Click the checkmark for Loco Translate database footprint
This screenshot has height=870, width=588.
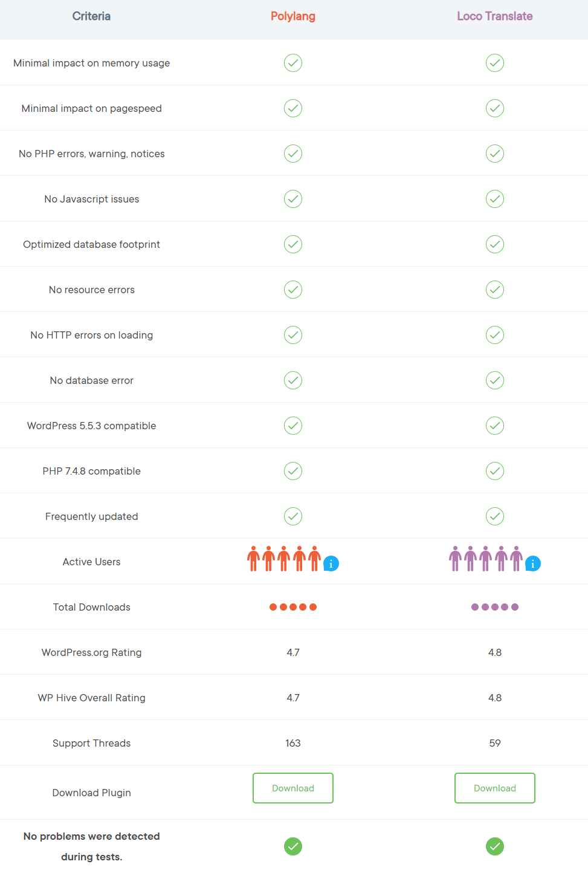pyautogui.click(x=495, y=244)
